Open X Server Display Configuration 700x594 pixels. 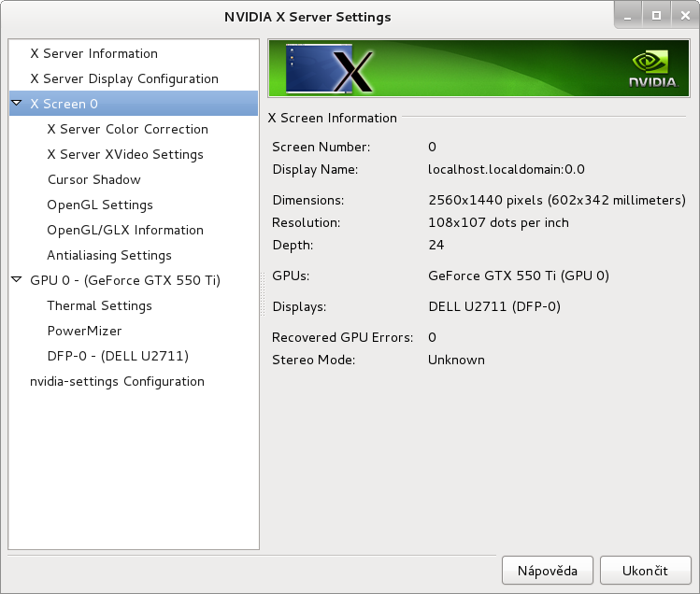[124, 78]
